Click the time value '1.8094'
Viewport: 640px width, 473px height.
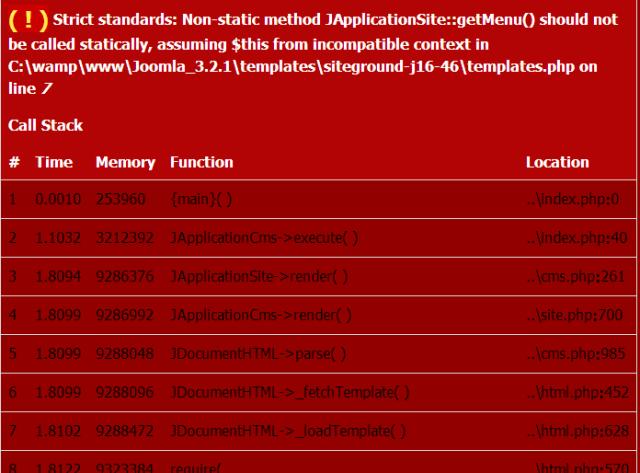pos(58,276)
